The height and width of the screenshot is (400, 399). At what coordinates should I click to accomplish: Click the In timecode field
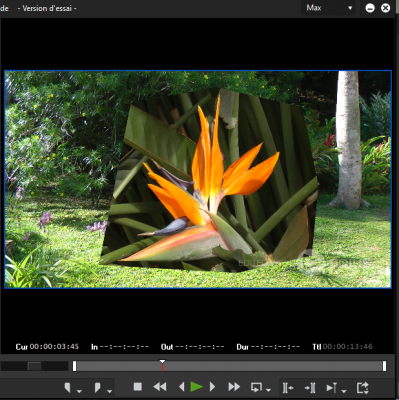(x=124, y=347)
